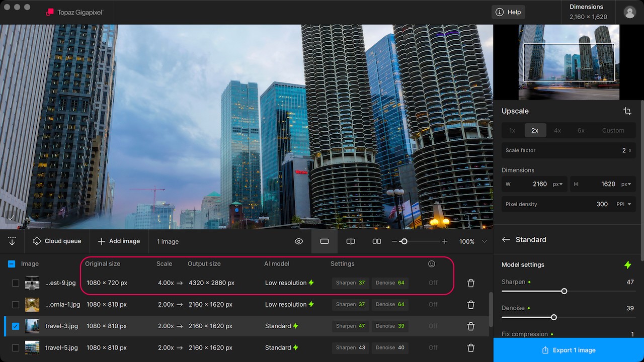
Task: Select the single view layout icon
Action: (x=325, y=241)
